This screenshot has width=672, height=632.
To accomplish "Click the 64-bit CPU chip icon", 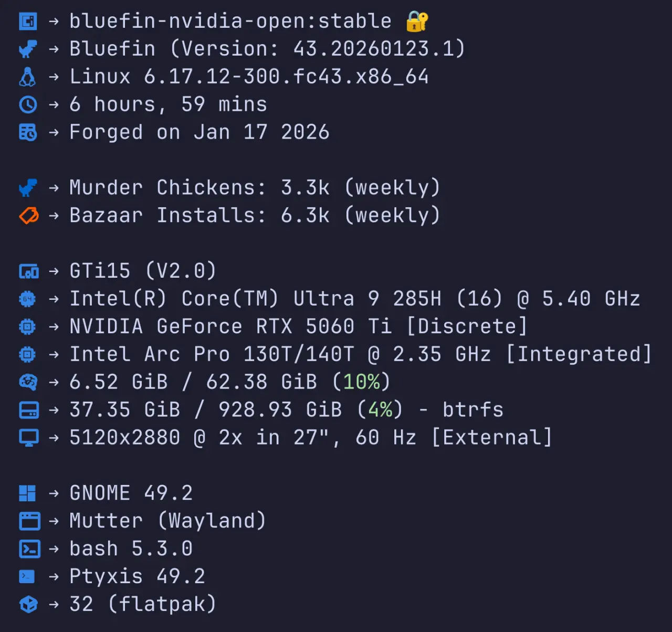I will point(27,299).
